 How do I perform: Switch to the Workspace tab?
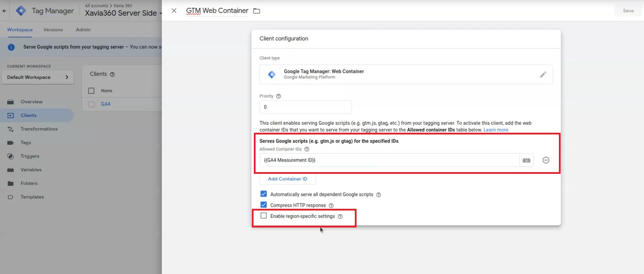tap(20, 30)
